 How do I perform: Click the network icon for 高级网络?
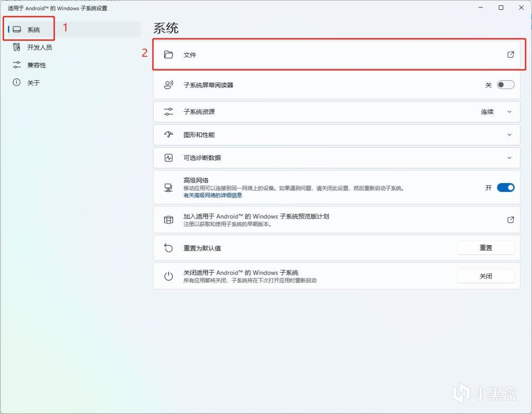tap(169, 188)
